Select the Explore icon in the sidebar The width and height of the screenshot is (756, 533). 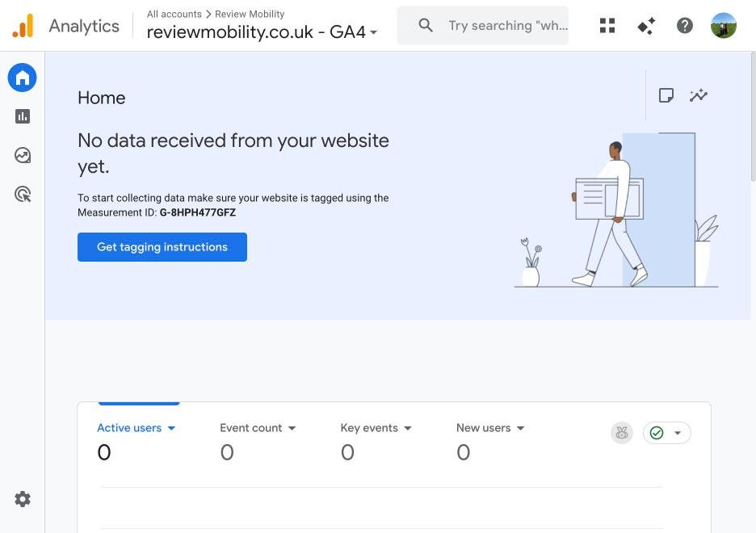(x=22, y=154)
